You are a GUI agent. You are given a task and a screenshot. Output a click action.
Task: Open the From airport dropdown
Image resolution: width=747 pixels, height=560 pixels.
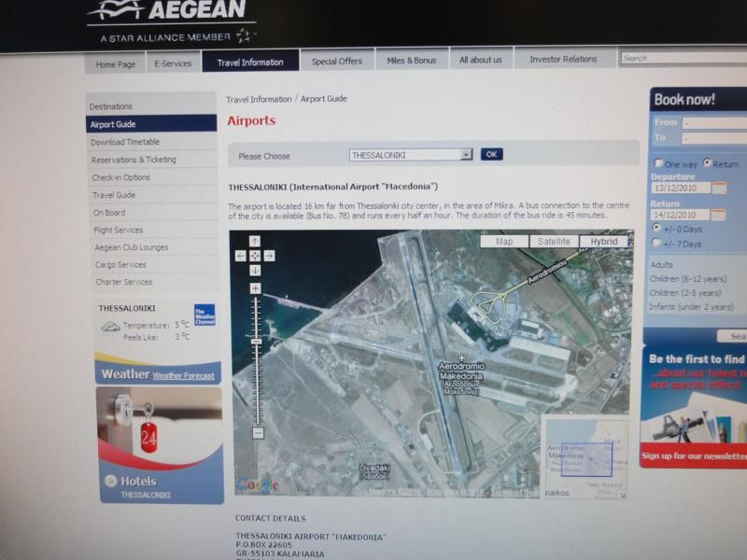714,123
